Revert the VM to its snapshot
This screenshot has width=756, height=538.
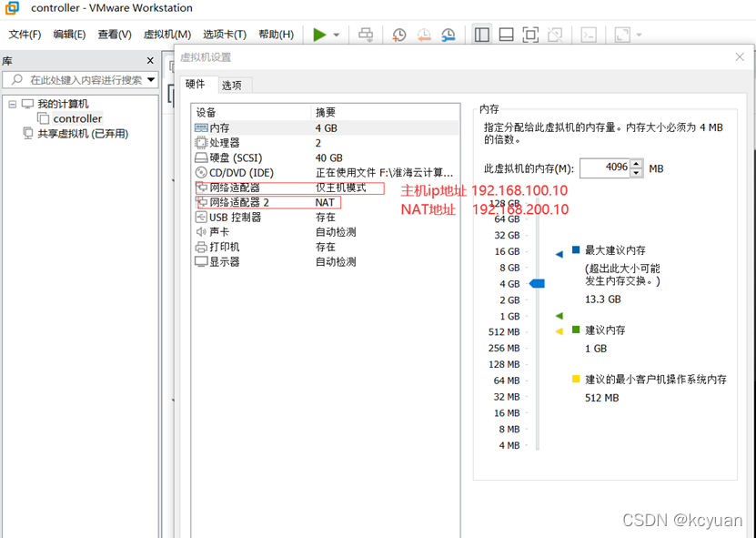[x=424, y=34]
